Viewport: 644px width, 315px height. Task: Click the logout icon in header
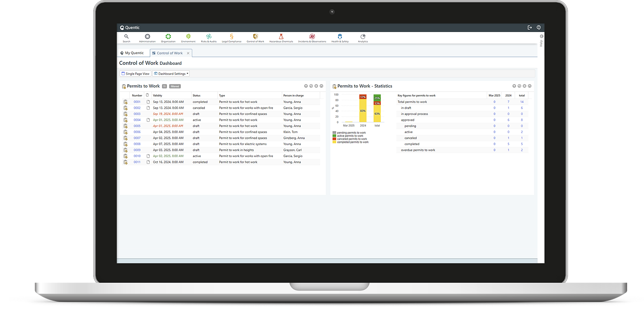point(529,28)
